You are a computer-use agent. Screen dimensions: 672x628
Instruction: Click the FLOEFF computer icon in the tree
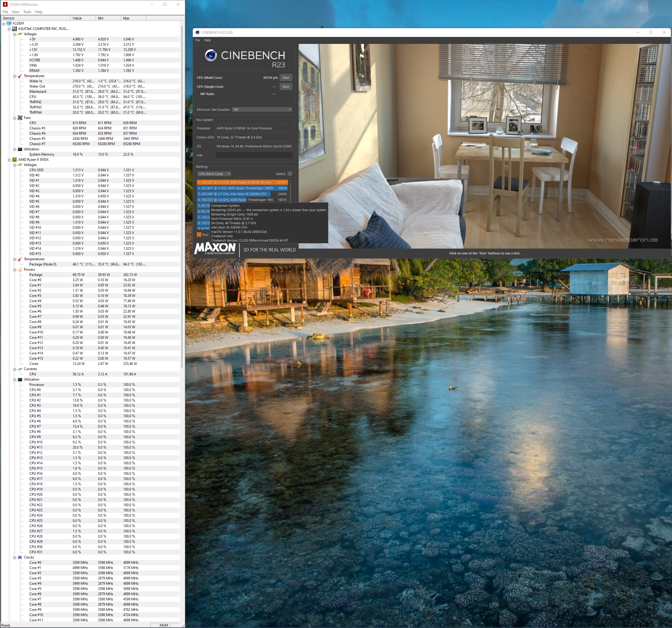pyautogui.click(x=9, y=23)
